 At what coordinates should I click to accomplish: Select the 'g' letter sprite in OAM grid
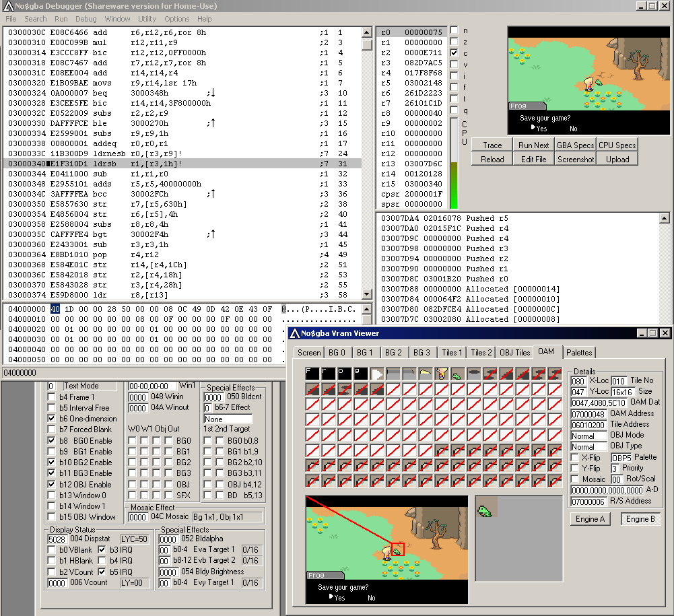(x=361, y=374)
